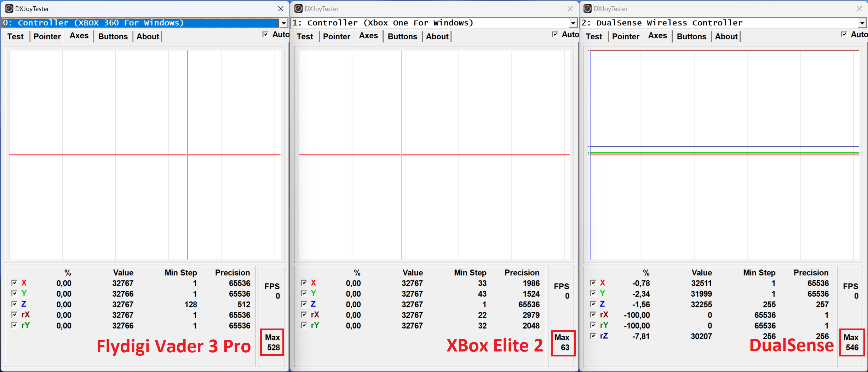Open XBOX 360 controller dropdown arrow
Viewport: 868px width, 372px height.
pos(283,23)
